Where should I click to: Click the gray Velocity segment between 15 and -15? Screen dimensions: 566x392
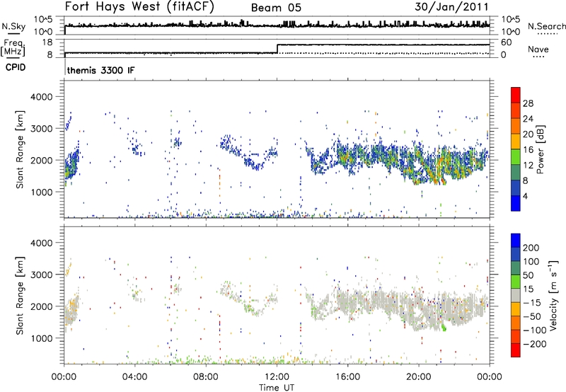pos(516,295)
